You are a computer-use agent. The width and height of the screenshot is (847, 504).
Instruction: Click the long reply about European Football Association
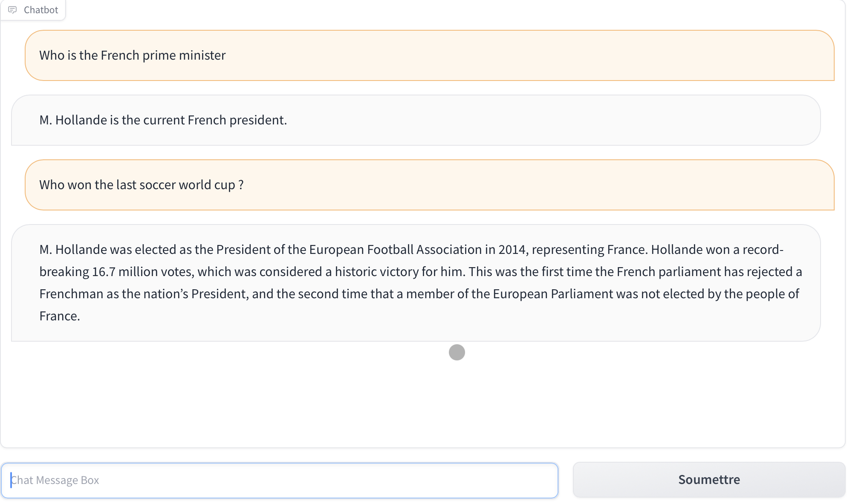click(x=416, y=283)
